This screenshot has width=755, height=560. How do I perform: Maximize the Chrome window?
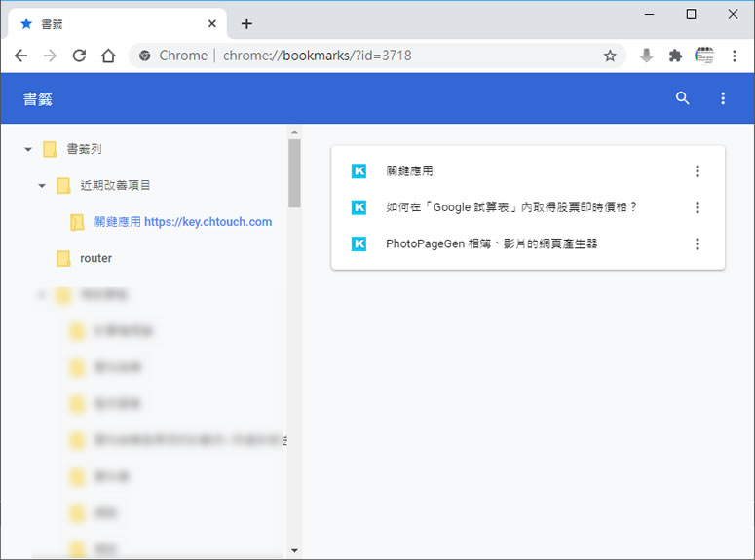tap(691, 14)
